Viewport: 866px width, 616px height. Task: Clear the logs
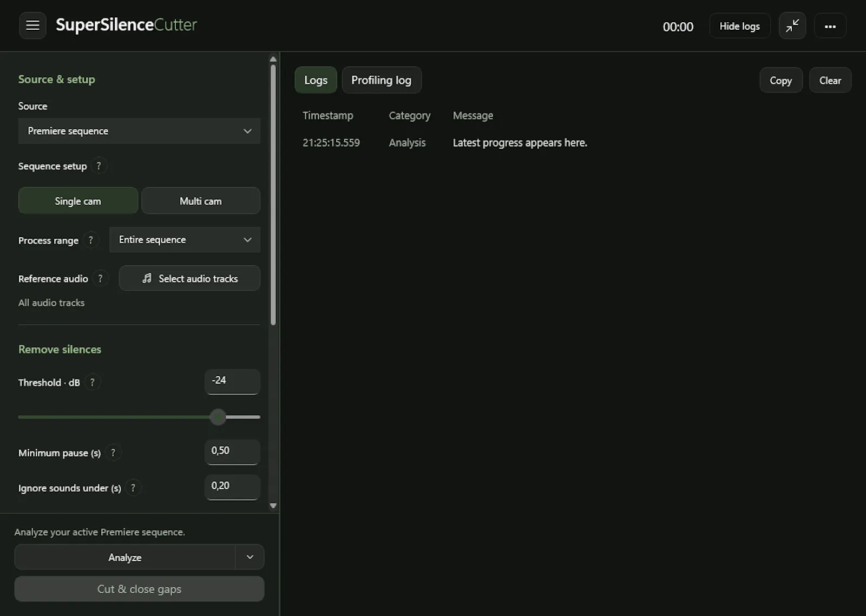click(830, 80)
